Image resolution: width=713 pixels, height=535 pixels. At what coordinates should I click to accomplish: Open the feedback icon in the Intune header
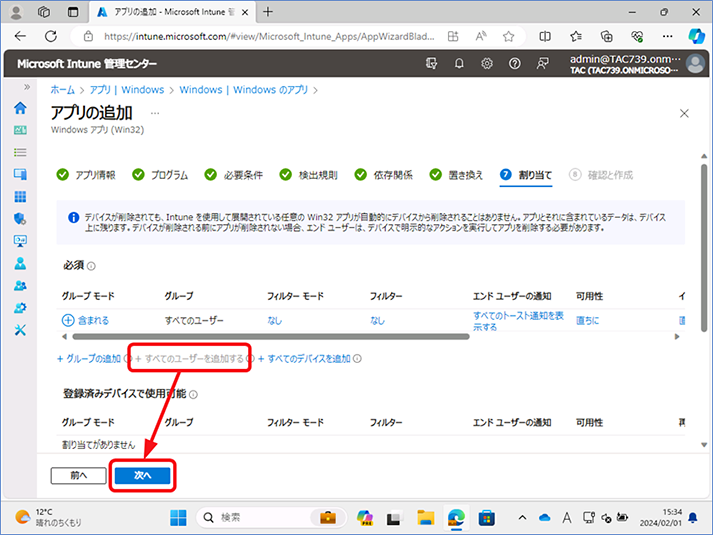(542, 64)
